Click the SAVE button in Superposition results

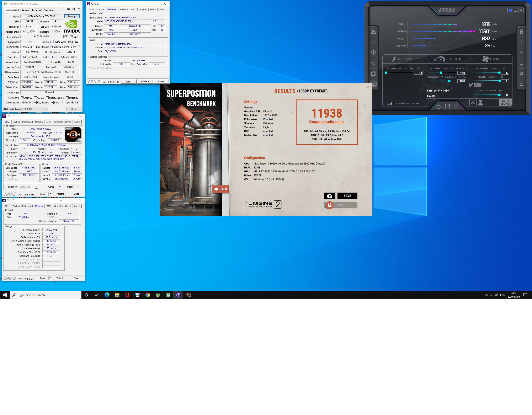coord(347,196)
